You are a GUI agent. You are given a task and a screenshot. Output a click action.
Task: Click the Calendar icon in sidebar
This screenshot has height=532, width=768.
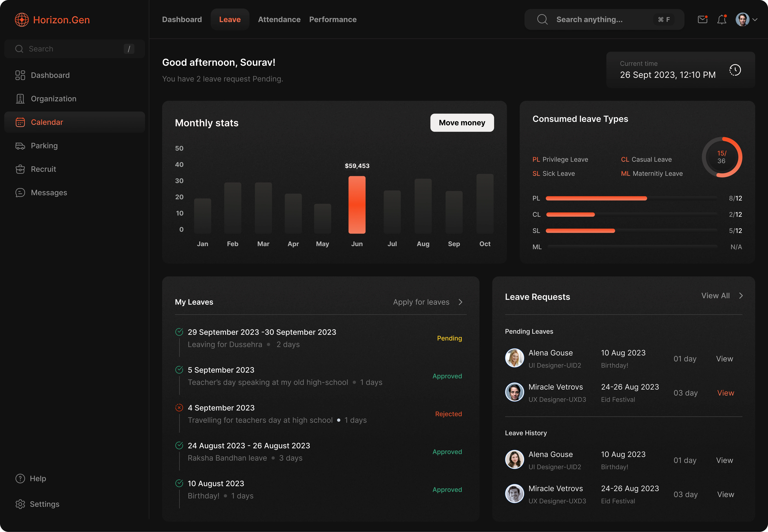pos(20,122)
